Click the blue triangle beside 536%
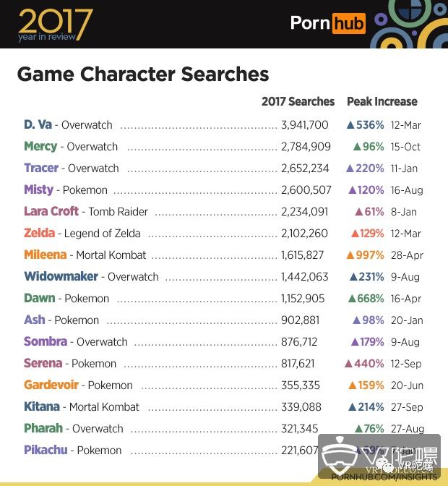448x486 pixels. 350,125
